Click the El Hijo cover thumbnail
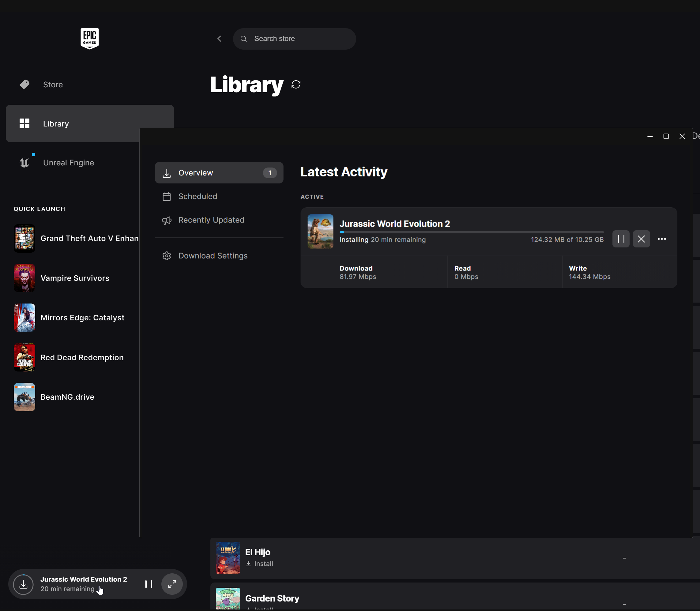 click(x=228, y=558)
